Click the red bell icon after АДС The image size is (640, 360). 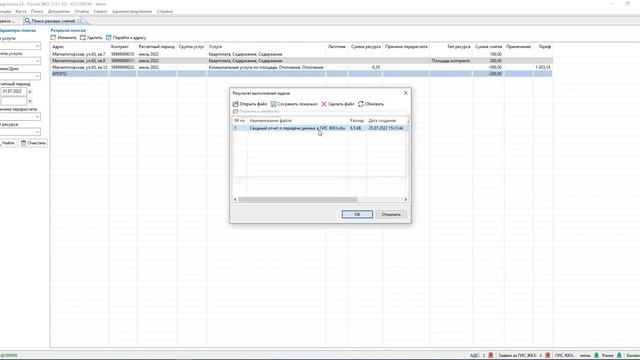pyautogui.click(x=491, y=356)
